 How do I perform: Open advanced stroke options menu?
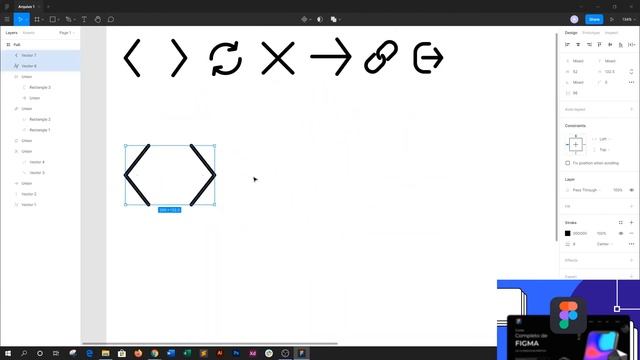pyautogui.click(x=631, y=244)
